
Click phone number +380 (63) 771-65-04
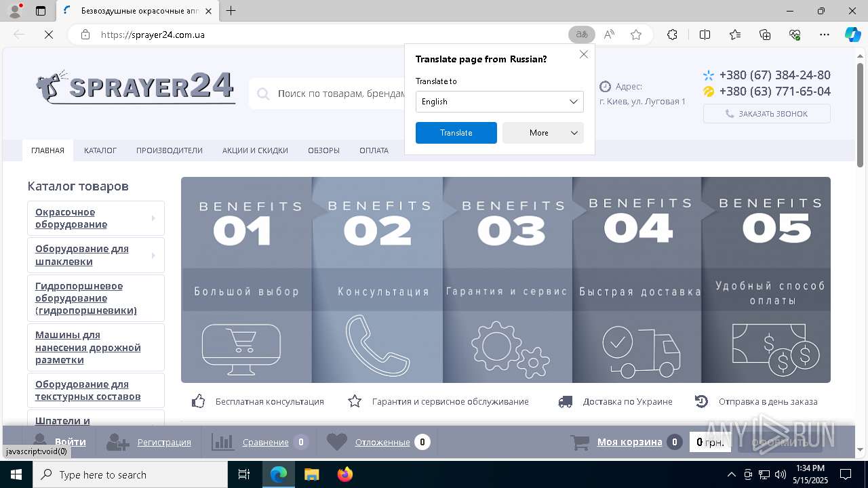774,91
